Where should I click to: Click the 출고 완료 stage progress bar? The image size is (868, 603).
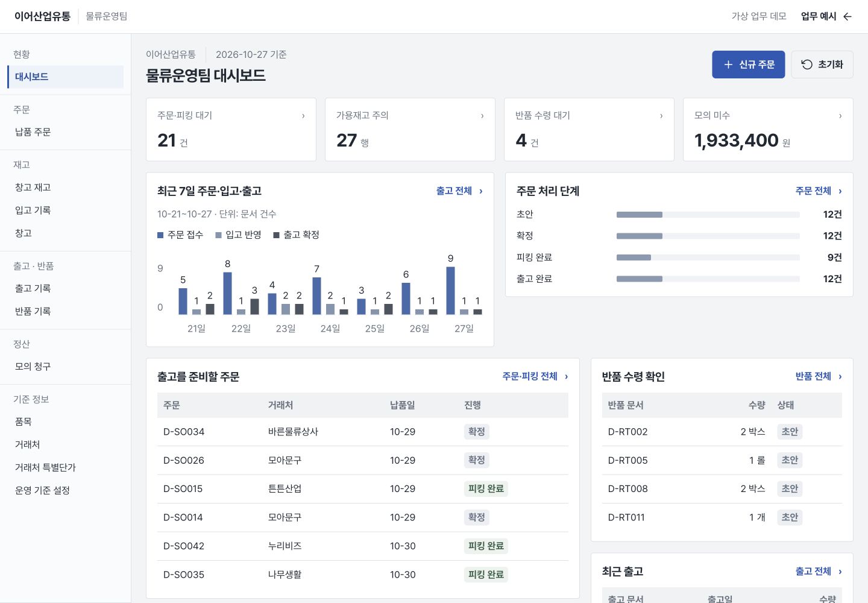(x=708, y=279)
